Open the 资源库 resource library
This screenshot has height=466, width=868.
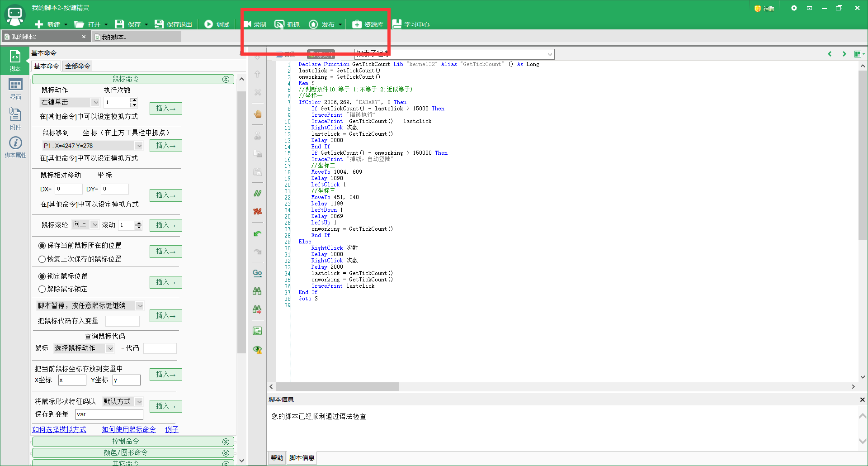(x=368, y=24)
